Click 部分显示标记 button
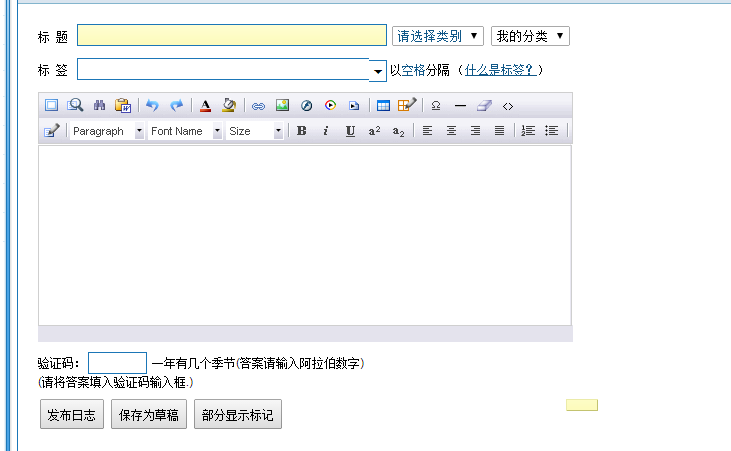Image resolution: width=731 pixels, height=451 pixels. point(238,414)
